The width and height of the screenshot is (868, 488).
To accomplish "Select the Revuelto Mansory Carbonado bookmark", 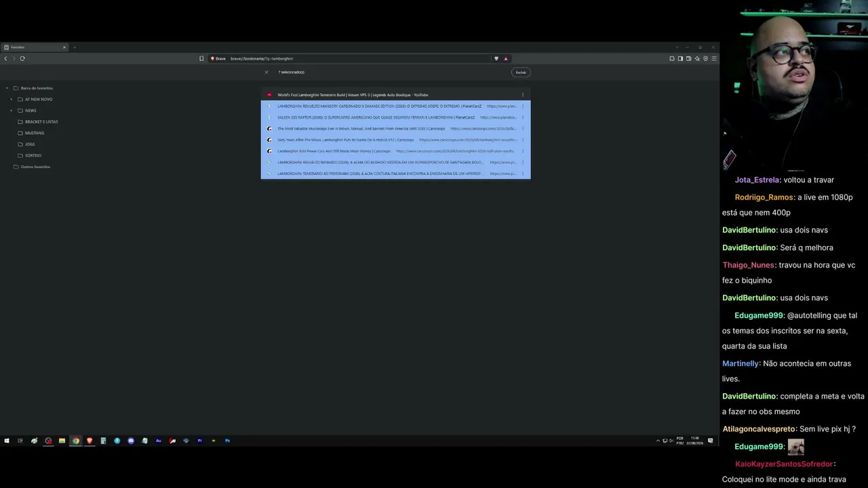I will (x=395, y=106).
